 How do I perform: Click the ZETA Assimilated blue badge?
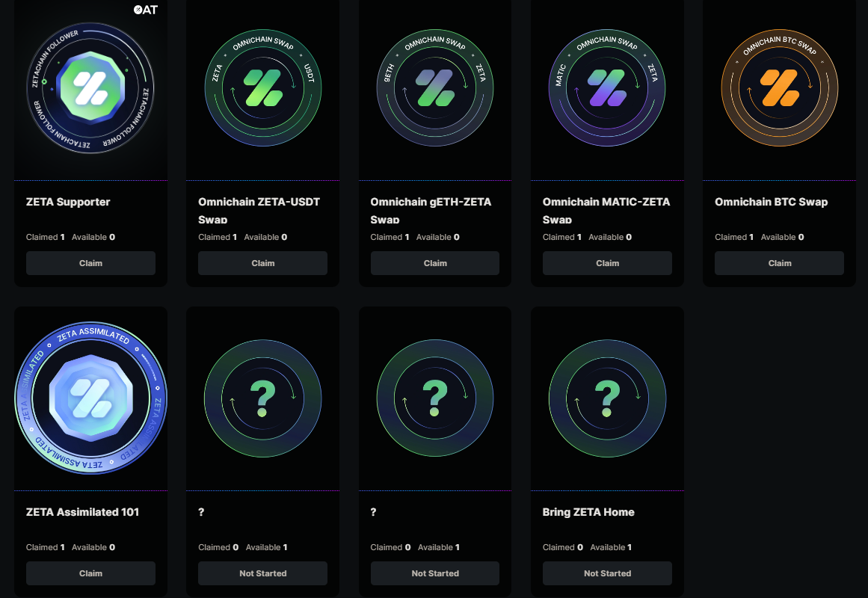coord(90,398)
